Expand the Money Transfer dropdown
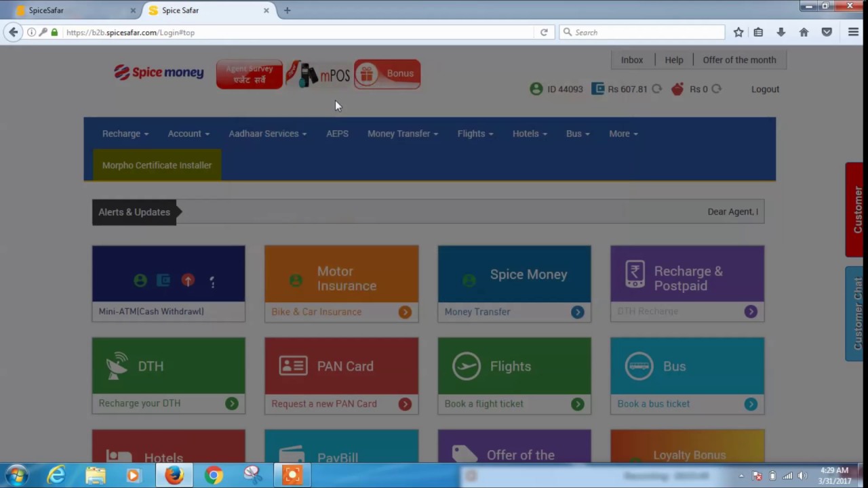Screen dimensions: 868x488 (403, 134)
